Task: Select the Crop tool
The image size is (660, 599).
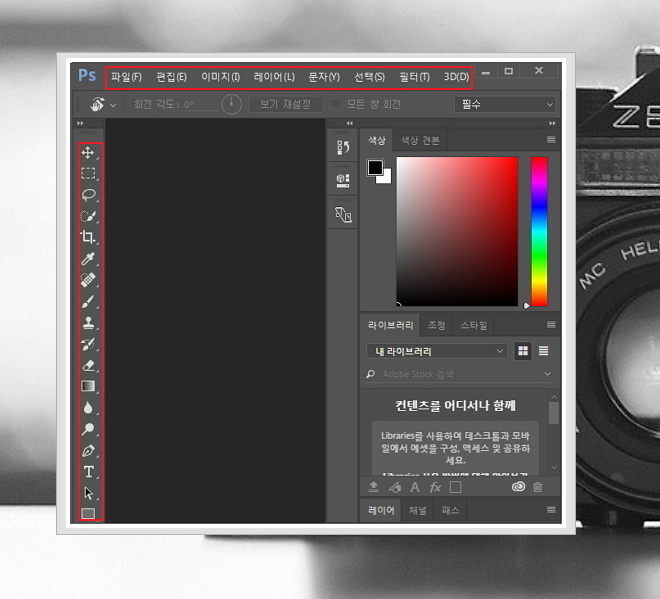Action: pyautogui.click(x=88, y=237)
